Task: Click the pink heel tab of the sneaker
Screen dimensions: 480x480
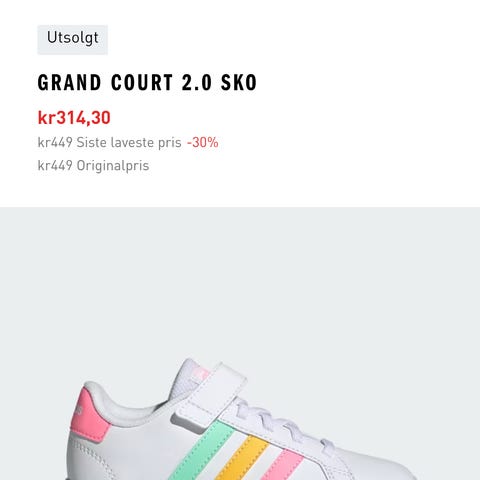Action: click(x=89, y=417)
